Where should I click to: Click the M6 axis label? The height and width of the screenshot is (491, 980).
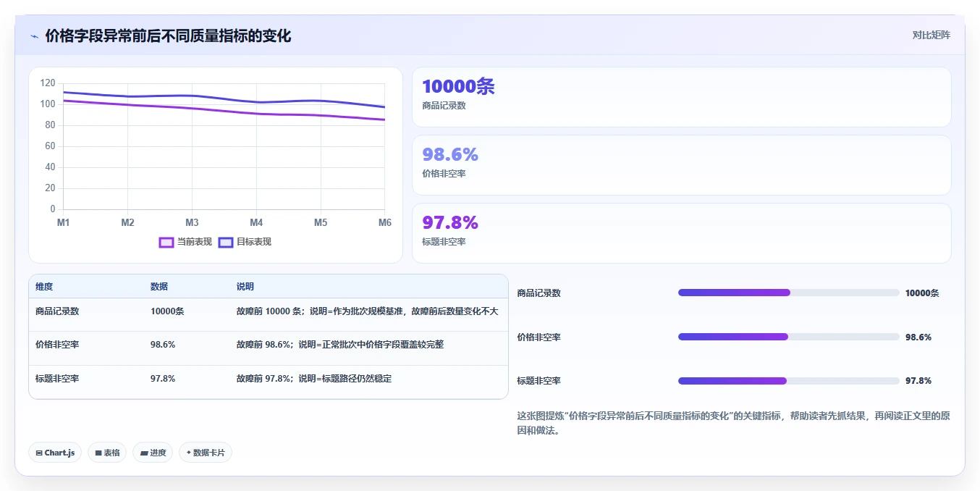(x=384, y=222)
